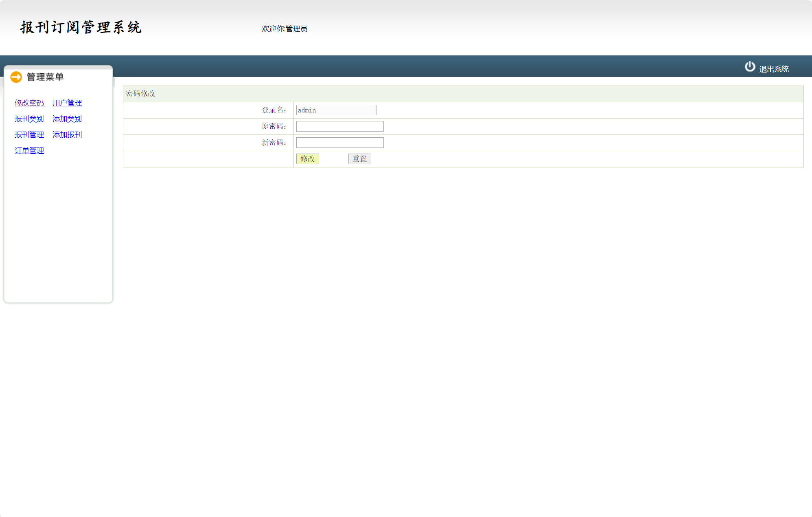Click the 添加报刊 sidebar link
Image resolution: width=812 pixels, height=517 pixels.
click(67, 135)
